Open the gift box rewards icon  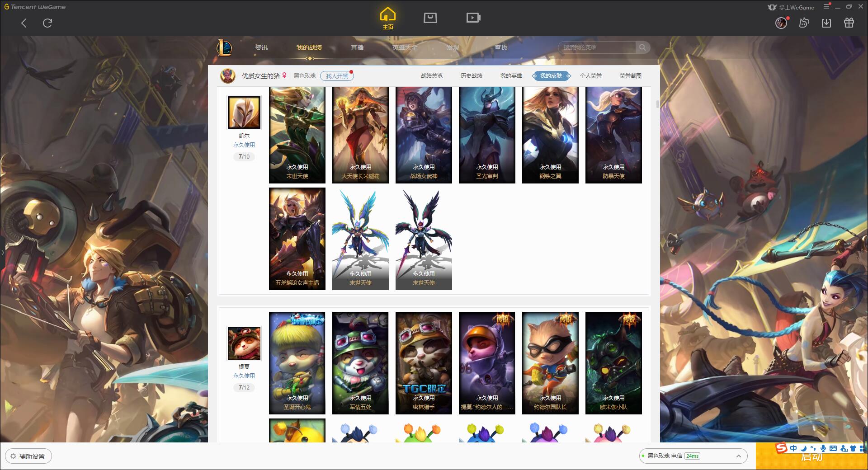point(849,23)
